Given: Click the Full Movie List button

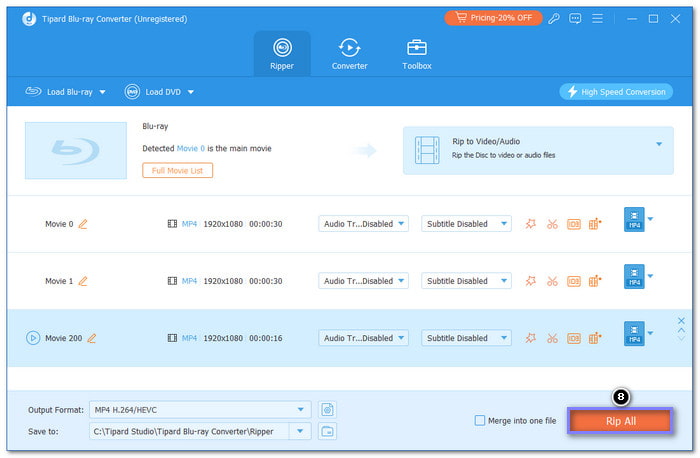Looking at the screenshot, I should point(177,171).
